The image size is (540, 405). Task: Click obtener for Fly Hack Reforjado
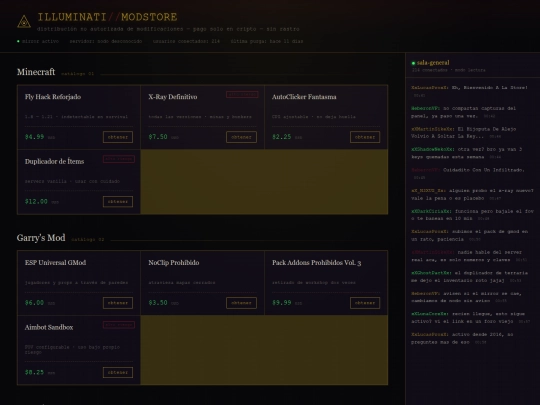point(118,137)
